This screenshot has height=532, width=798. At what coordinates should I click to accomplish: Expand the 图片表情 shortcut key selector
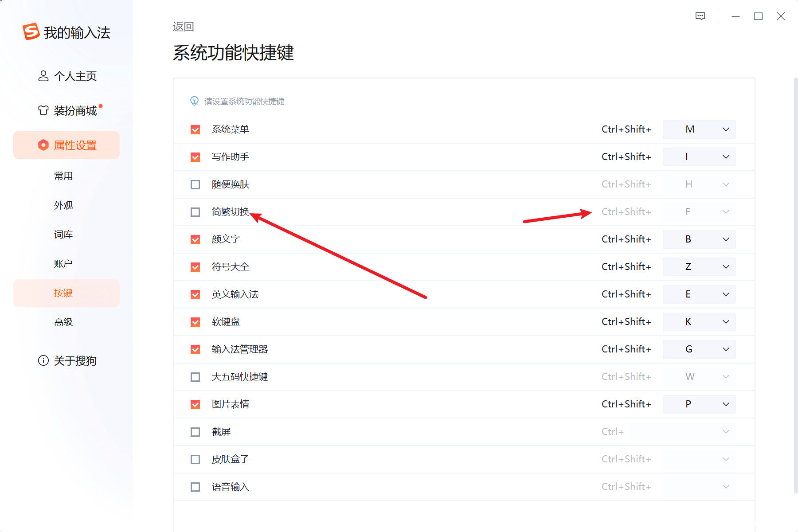[726, 404]
